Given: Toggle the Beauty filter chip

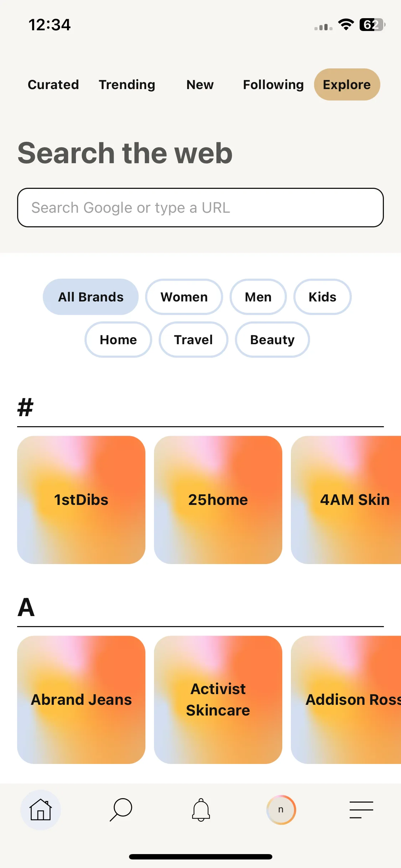Looking at the screenshot, I should point(272,340).
